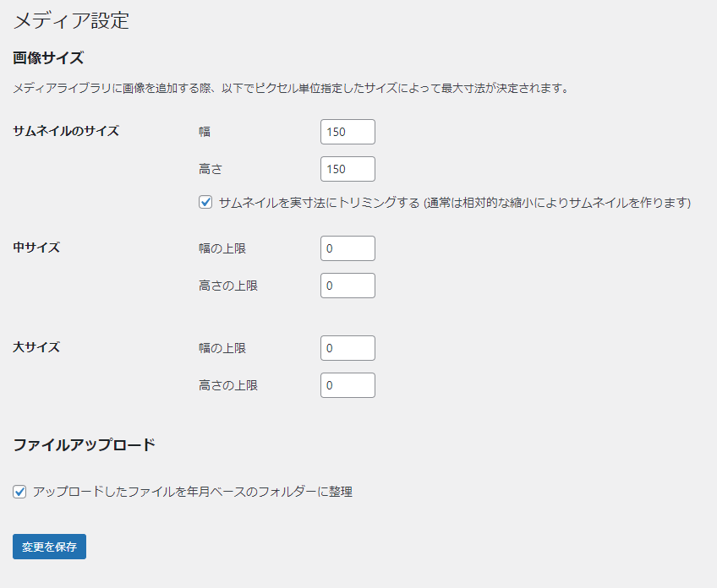Click the thumbnail width input field
This screenshot has width=717, height=588.
coord(348,132)
